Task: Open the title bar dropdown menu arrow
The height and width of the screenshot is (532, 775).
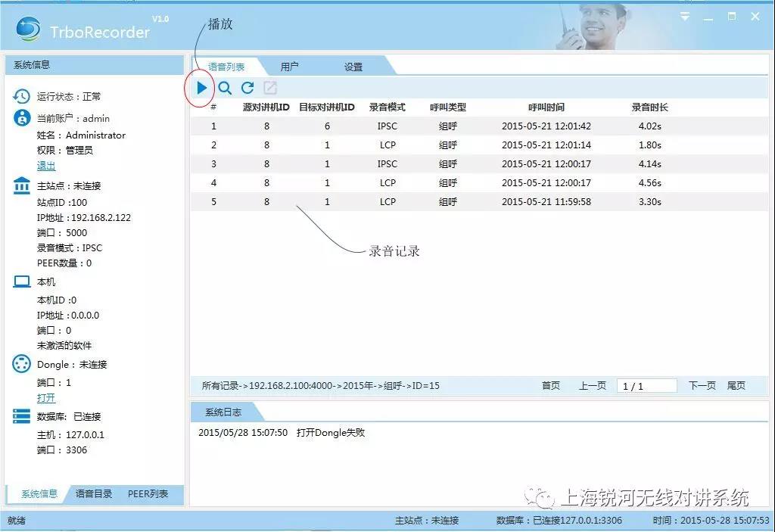Action: (x=685, y=16)
